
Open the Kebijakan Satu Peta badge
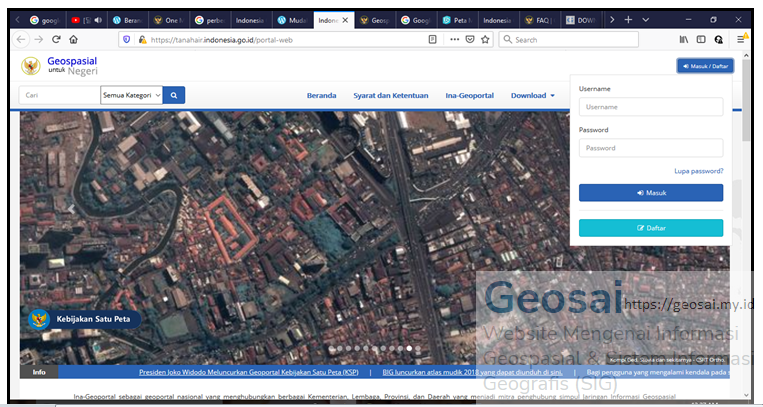pos(85,319)
